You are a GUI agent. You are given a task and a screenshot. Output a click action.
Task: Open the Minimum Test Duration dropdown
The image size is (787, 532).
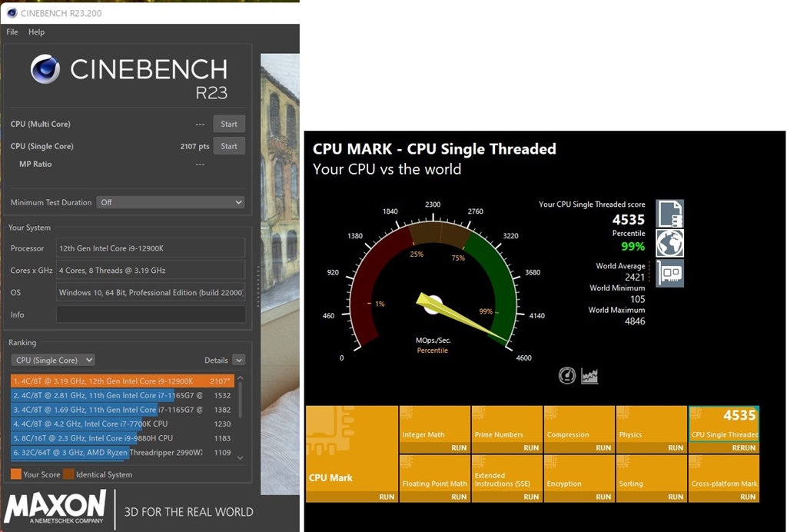tap(170, 202)
